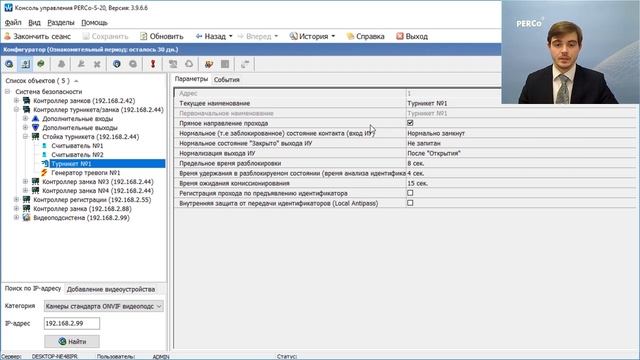Click the blue globe icon in configurator toolbar

pos(117,64)
